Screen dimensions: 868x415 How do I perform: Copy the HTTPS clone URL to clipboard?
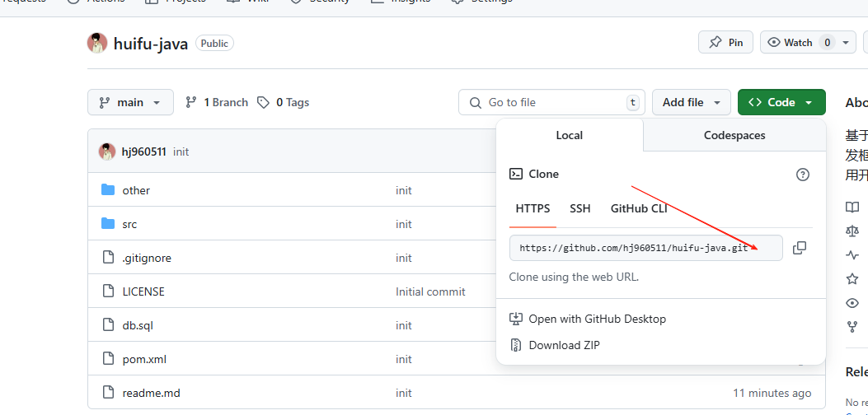[x=800, y=248]
